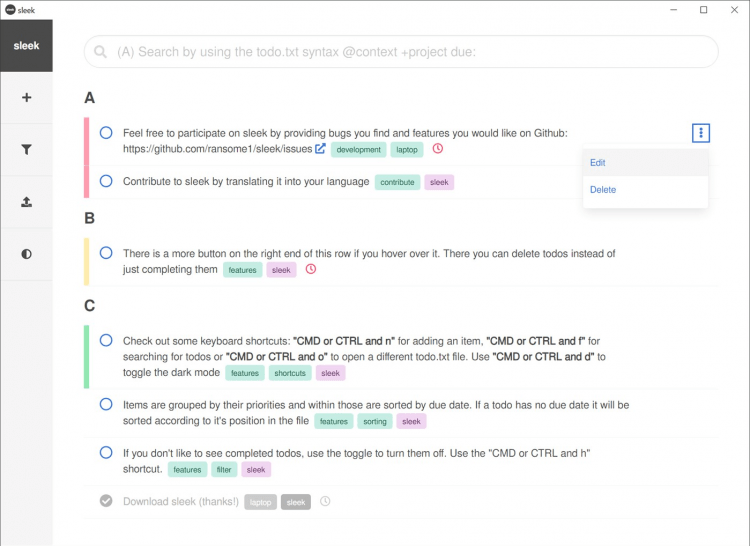Uncheck the completed Download sleek todo

[x=106, y=501]
